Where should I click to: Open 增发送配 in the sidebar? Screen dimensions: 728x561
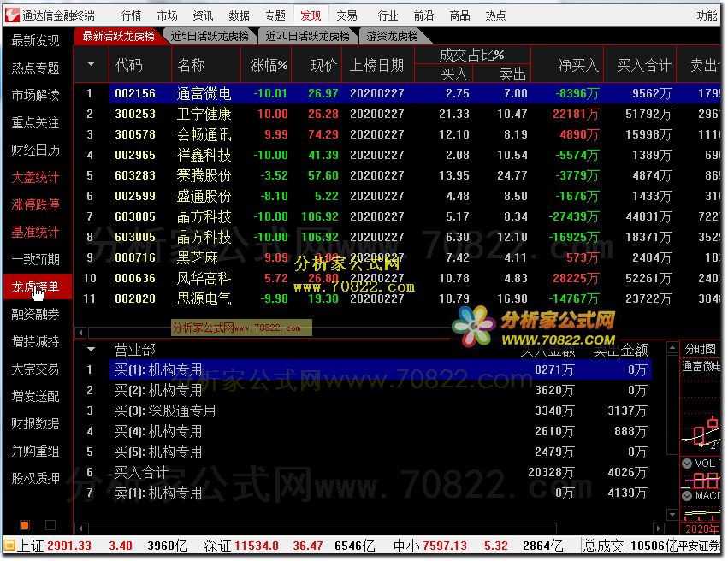(35, 396)
